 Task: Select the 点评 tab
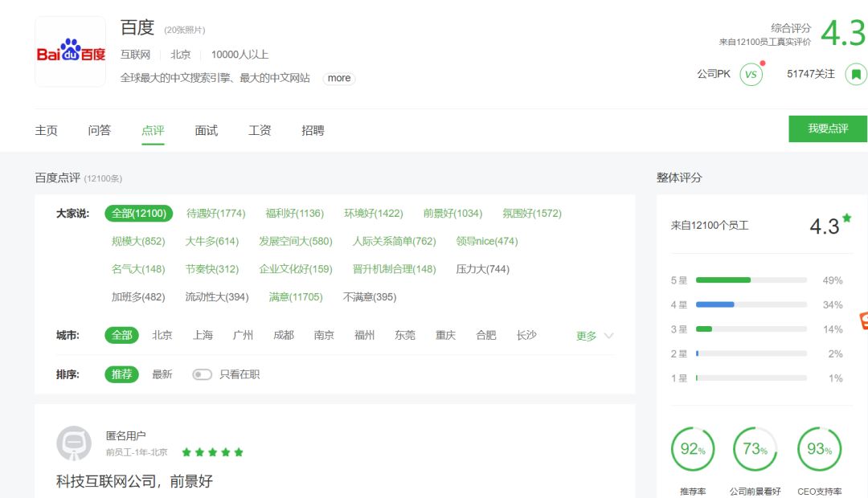click(153, 131)
